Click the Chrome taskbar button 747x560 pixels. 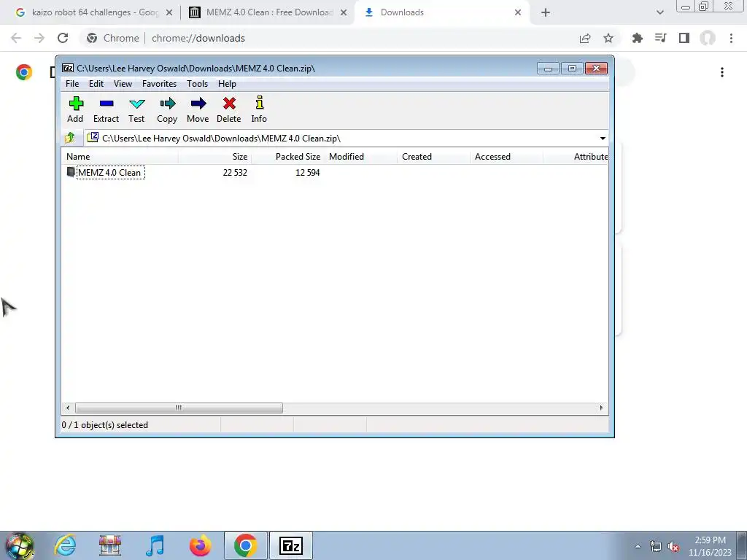click(x=246, y=545)
